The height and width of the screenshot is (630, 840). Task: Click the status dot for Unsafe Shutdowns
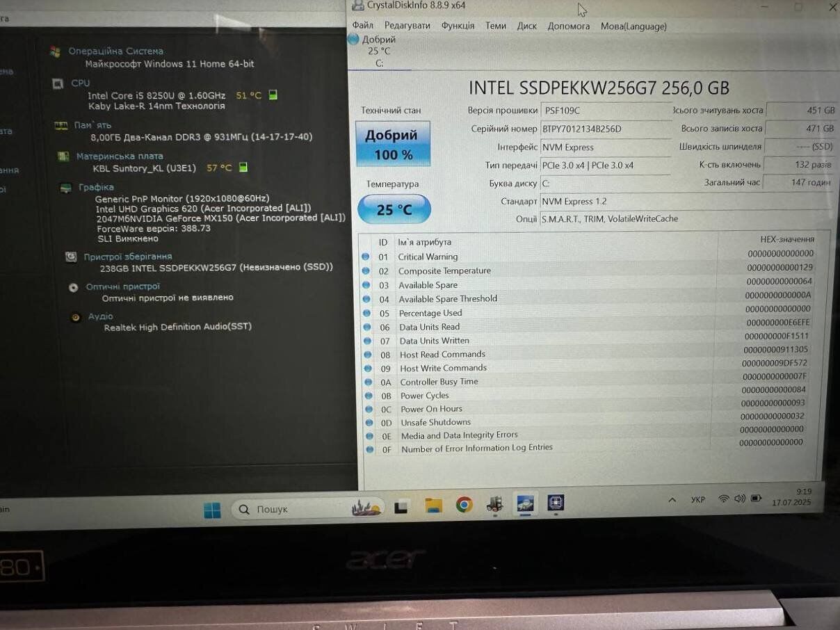[x=369, y=422]
